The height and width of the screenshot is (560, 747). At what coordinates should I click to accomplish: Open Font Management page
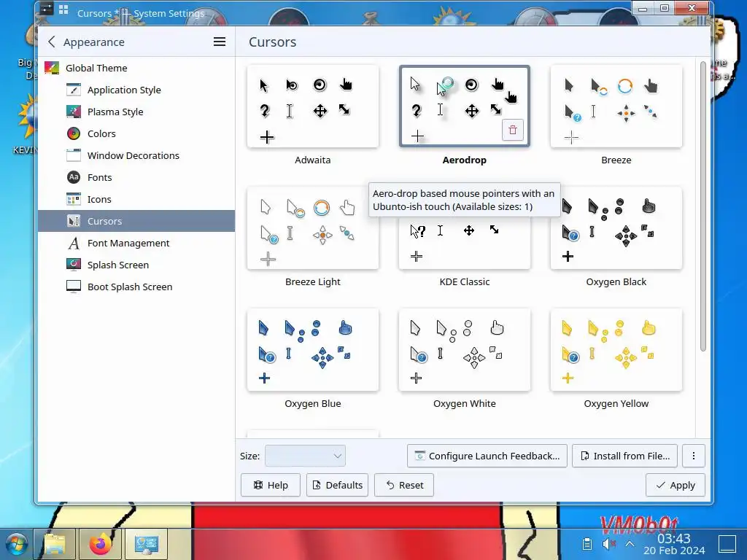coord(136,244)
